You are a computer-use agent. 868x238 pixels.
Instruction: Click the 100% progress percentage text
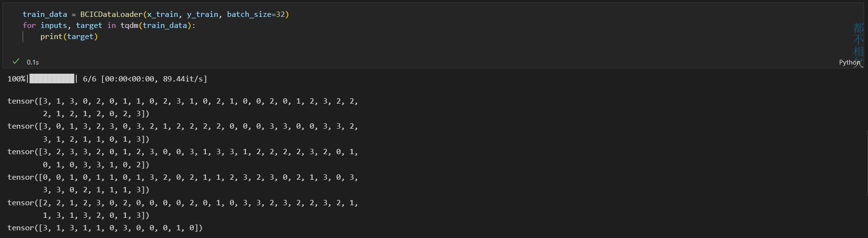coord(16,79)
